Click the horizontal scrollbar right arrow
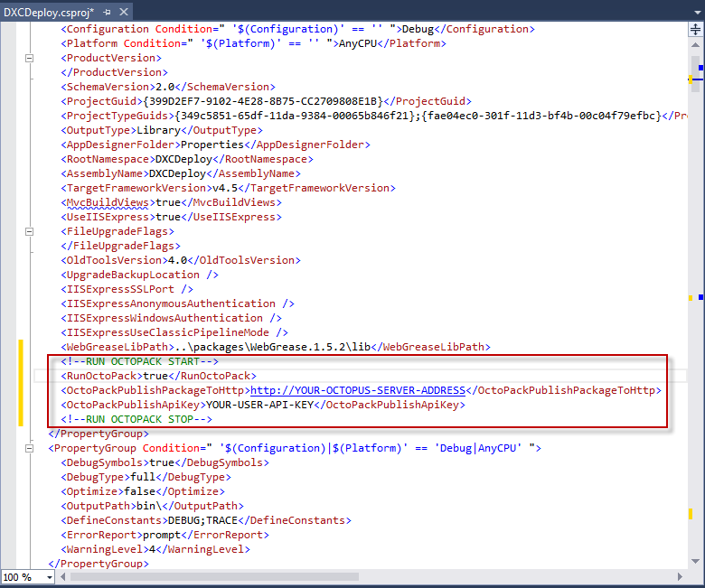Image resolution: width=705 pixels, height=588 pixels. [681, 576]
